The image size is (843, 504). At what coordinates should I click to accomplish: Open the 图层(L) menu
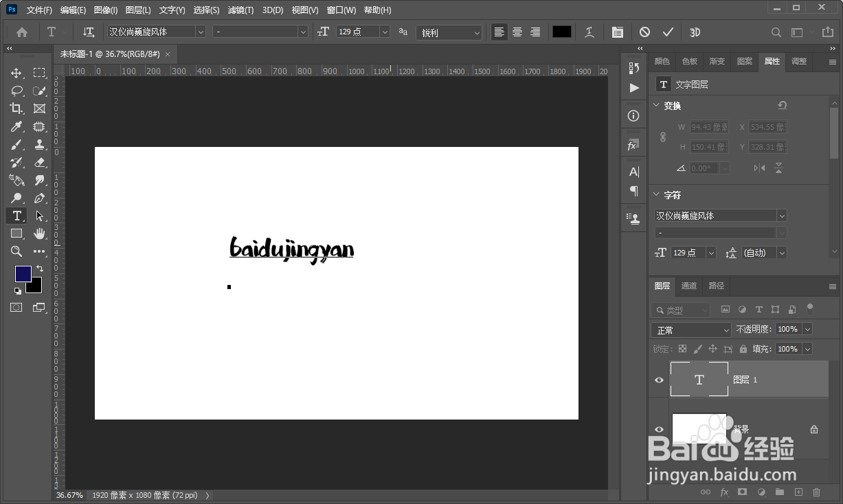(x=138, y=10)
